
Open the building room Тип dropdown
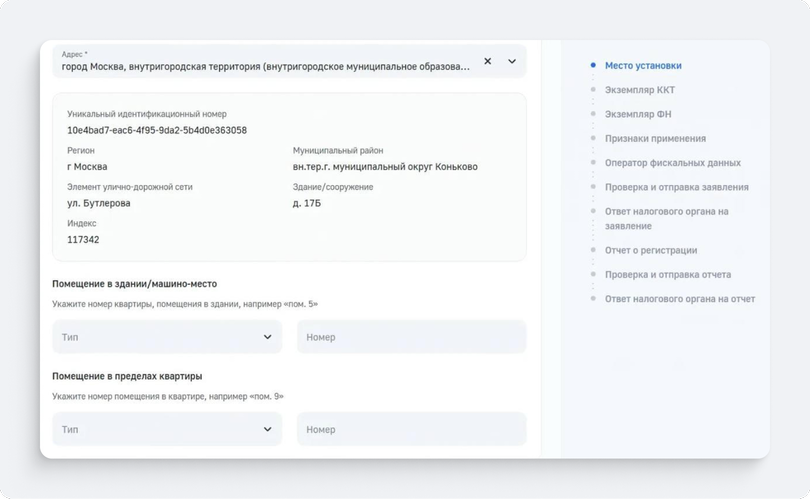point(167,337)
